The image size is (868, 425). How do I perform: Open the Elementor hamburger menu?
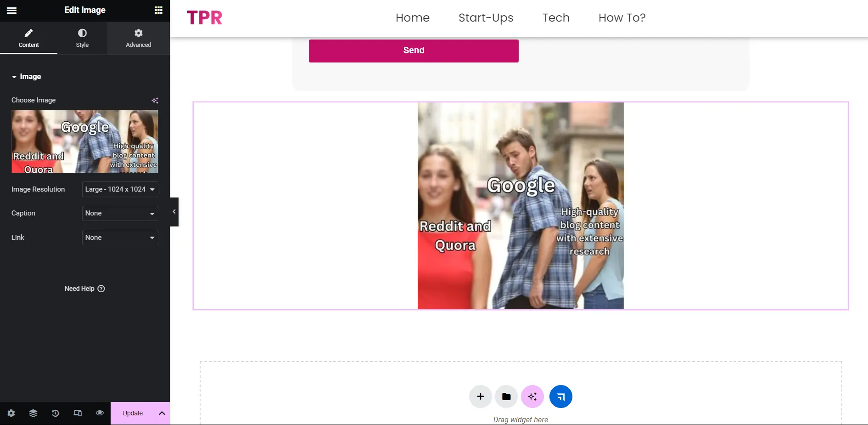12,10
